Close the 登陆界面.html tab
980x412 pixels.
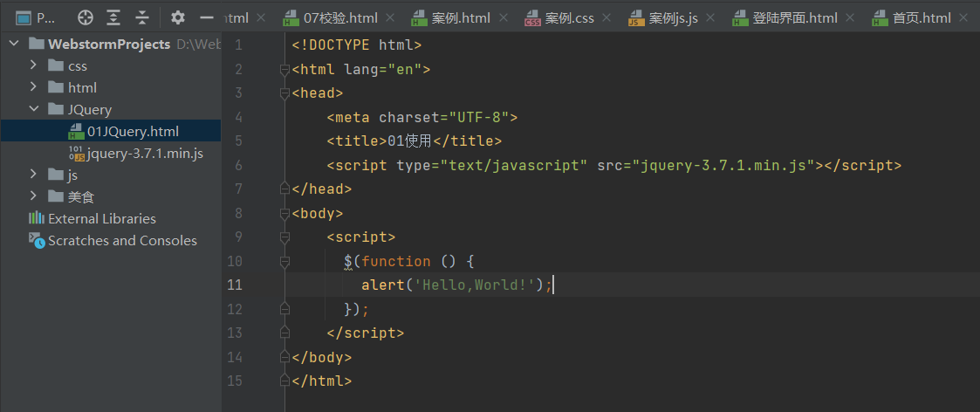point(850,18)
